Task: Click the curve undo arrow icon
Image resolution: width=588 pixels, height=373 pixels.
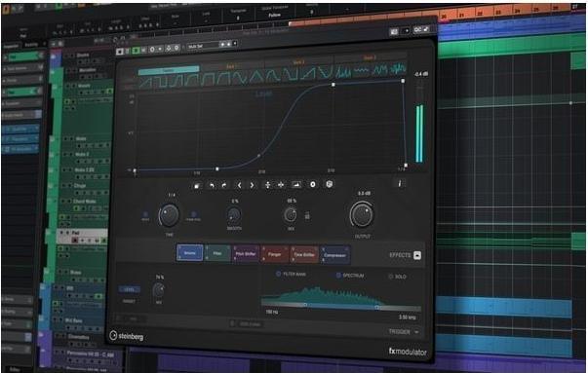Action: pos(212,185)
